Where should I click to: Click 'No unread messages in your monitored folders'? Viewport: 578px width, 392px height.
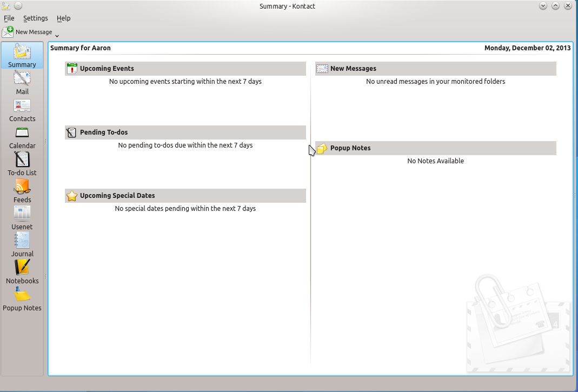[436, 82]
